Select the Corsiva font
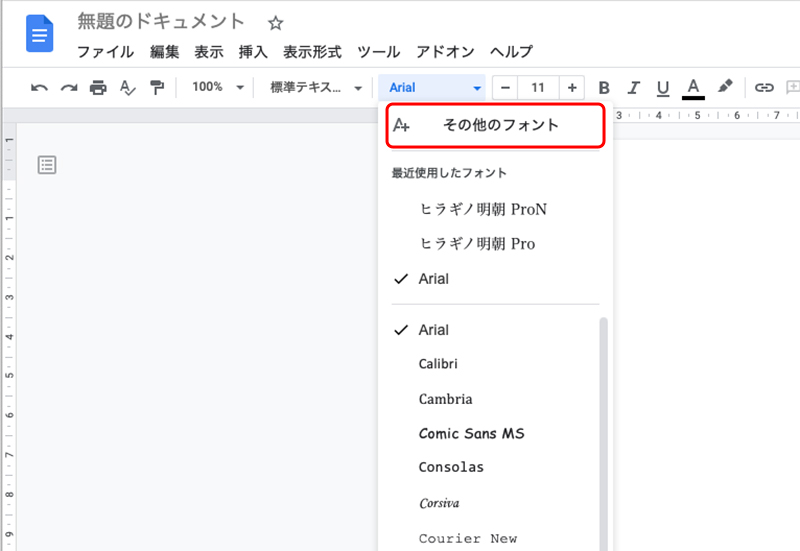This screenshot has height=551, width=800. click(x=491, y=504)
